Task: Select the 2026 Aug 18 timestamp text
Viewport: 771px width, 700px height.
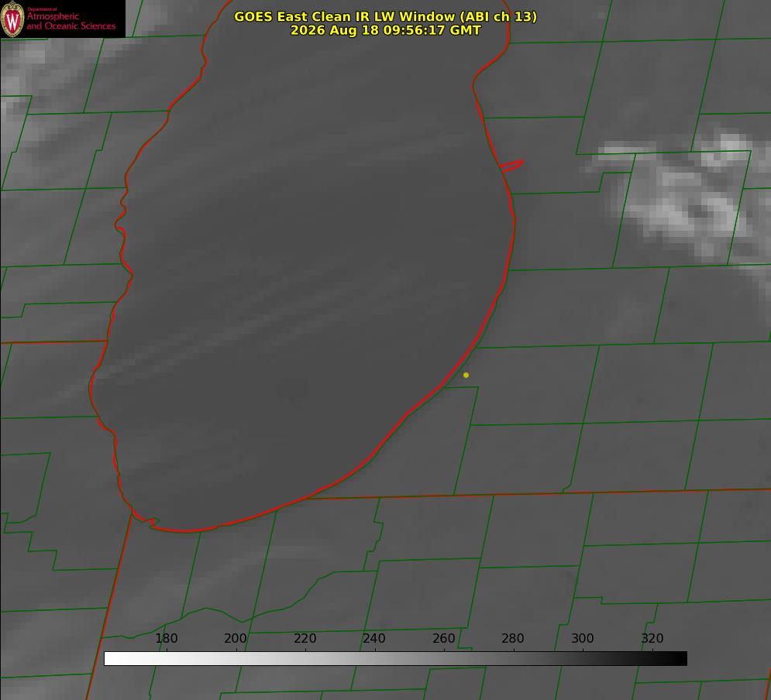Action: point(386,30)
